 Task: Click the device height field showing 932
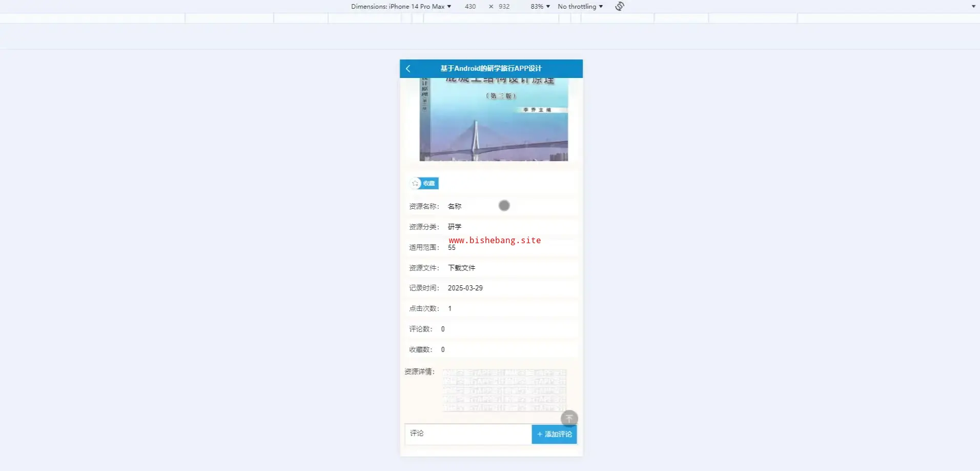(x=504, y=6)
